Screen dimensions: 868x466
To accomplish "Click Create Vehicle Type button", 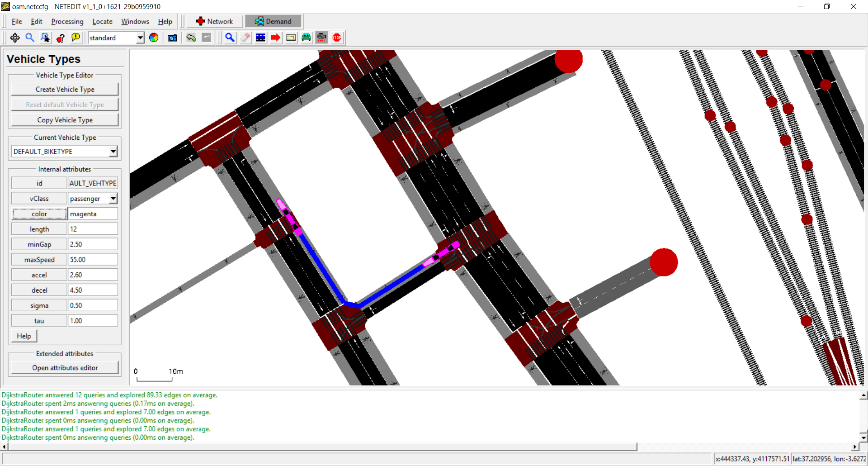I will (x=65, y=90).
